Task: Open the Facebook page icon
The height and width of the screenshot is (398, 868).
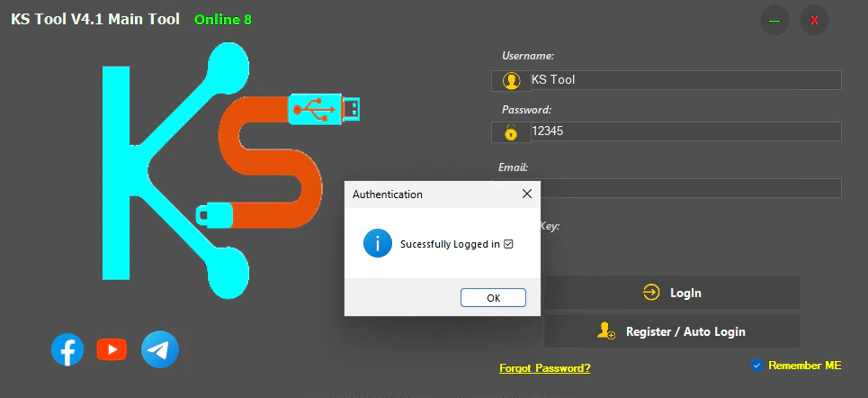Action: click(x=67, y=349)
